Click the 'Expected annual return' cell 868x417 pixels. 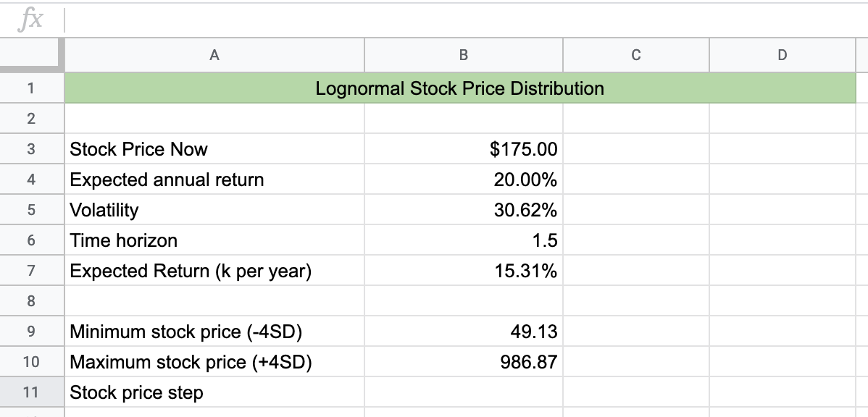tap(214, 180)
